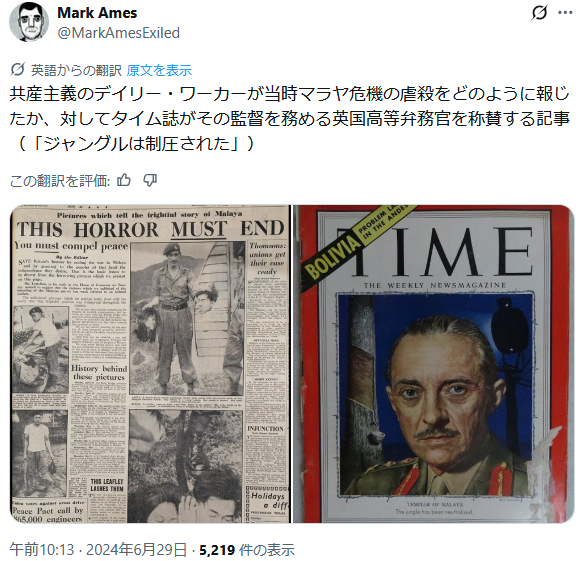Click the 5,219 件の表示 view count

(x=247, y=549)
